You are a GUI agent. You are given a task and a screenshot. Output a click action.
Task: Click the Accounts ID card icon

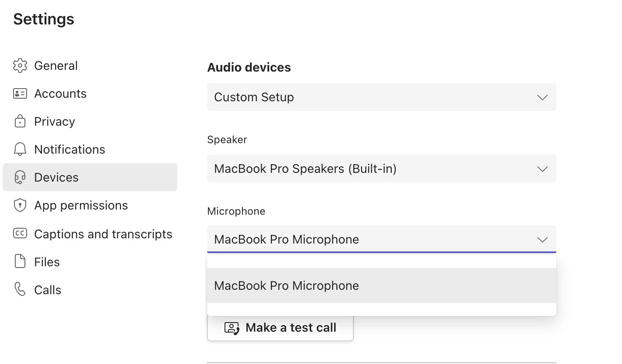20,93
